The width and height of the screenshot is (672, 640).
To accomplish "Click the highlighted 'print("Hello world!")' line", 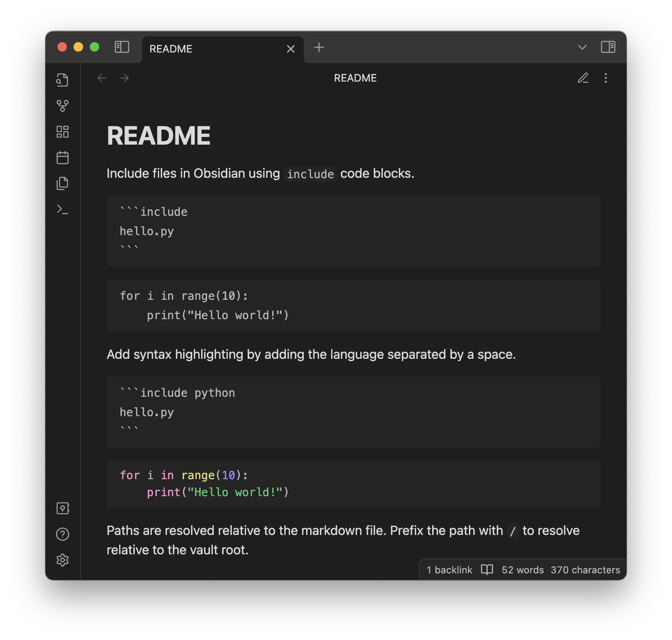I will (218, 492).
